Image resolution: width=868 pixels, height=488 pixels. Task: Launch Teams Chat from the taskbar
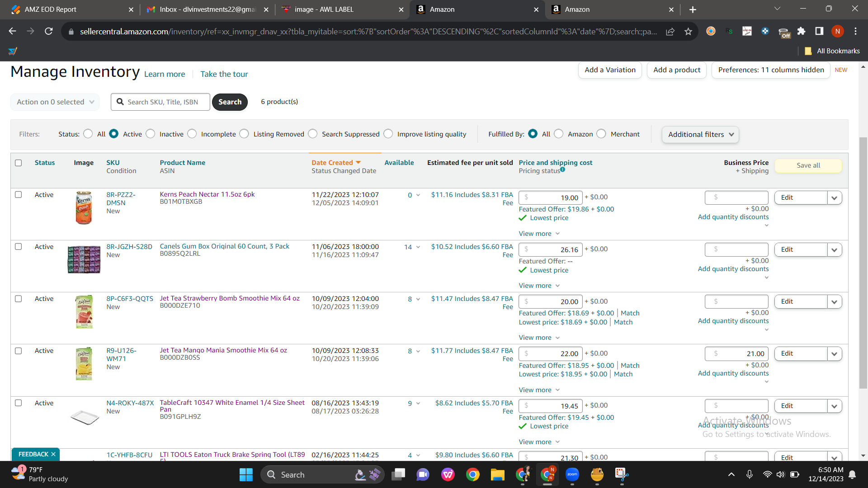[x=423, y=474]
